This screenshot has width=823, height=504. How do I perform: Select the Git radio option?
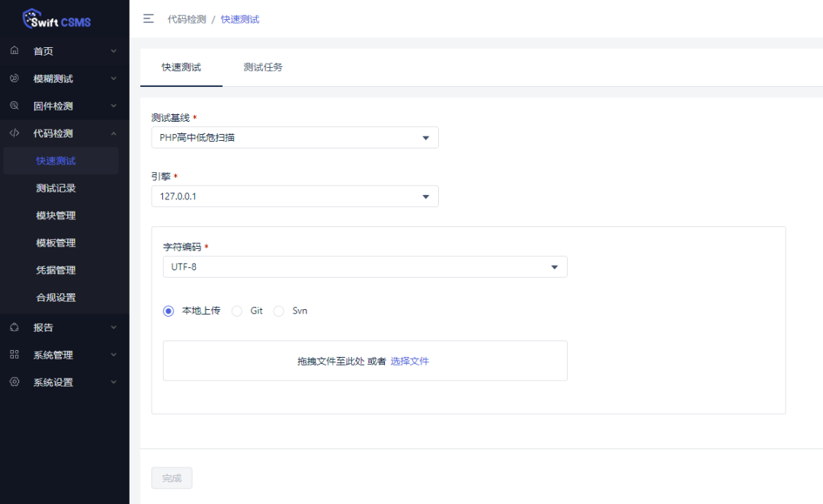tap(237, 311)
